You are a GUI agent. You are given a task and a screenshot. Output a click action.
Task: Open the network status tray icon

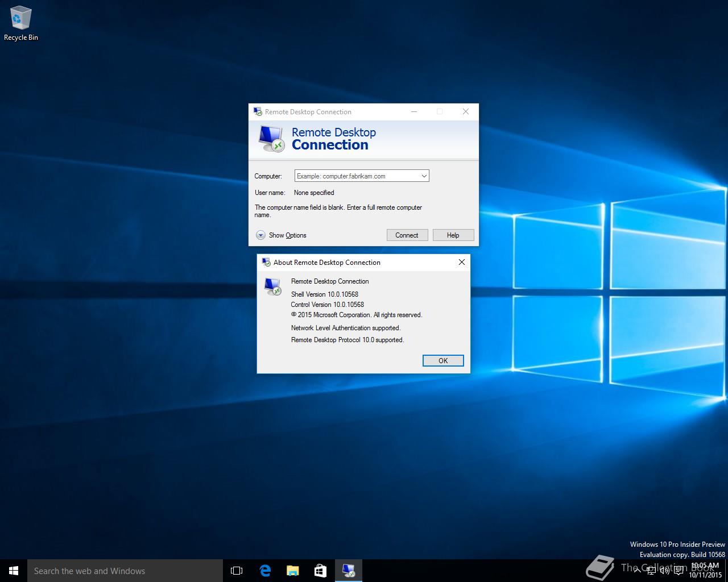coord(651,571)
